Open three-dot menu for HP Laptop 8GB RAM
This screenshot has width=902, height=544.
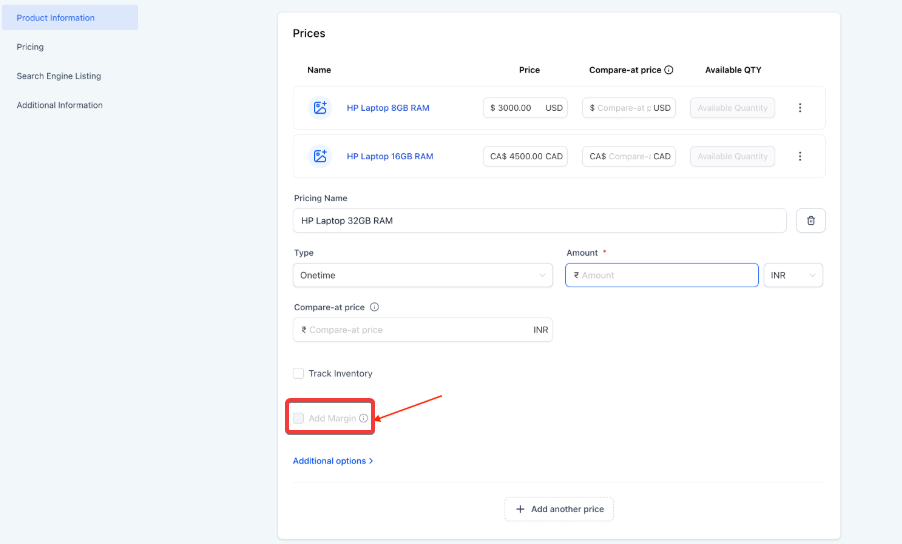click(800, 108)
